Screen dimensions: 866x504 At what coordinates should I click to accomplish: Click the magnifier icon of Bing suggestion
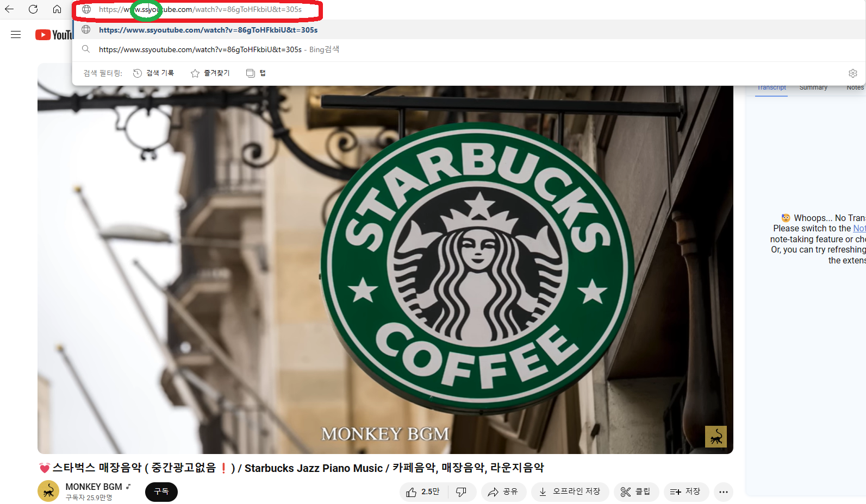point(86,49)
